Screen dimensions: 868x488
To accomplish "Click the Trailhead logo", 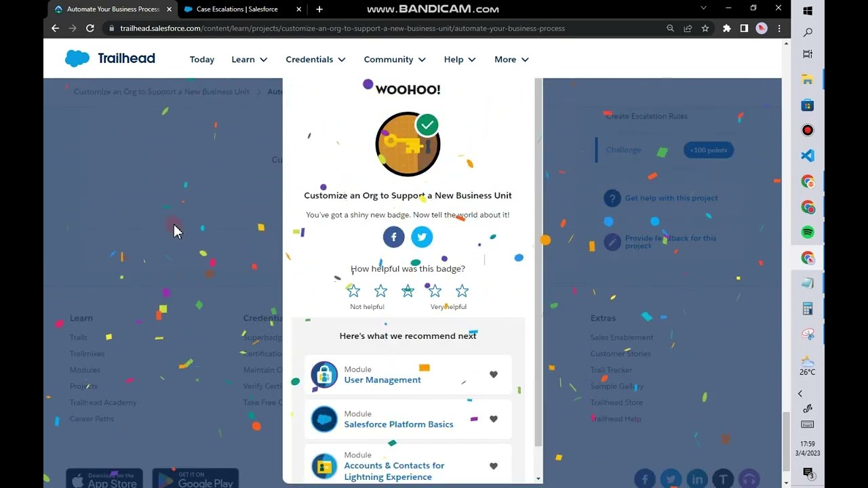I will (x=110, y=58).
